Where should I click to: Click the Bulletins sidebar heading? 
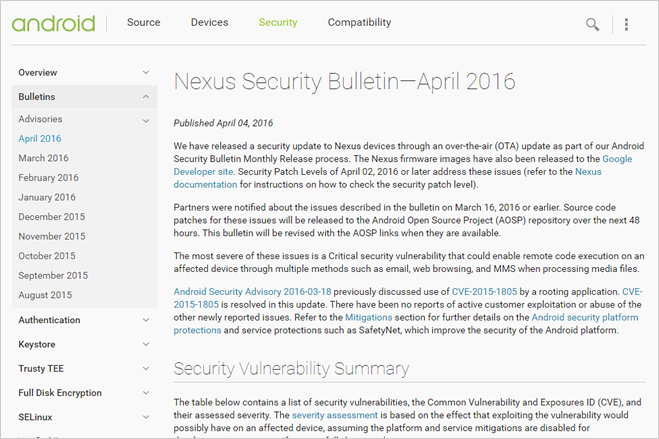(37, 97)
